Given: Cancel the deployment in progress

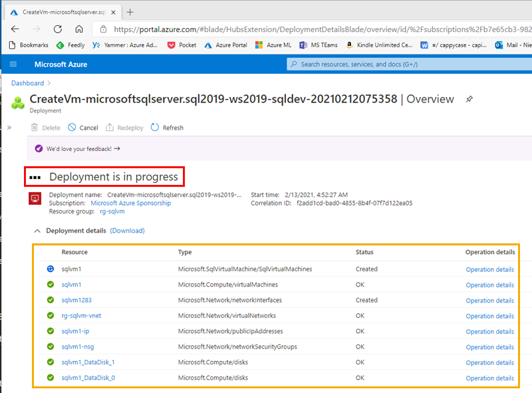Looking at the screenshot, I should click(x=83, y=128).
